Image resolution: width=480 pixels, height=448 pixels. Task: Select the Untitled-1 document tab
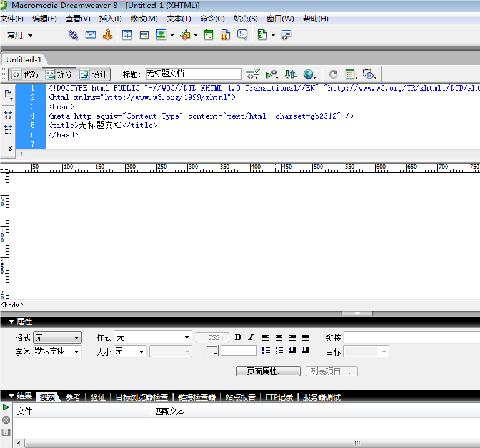click(x=24, y=59)
